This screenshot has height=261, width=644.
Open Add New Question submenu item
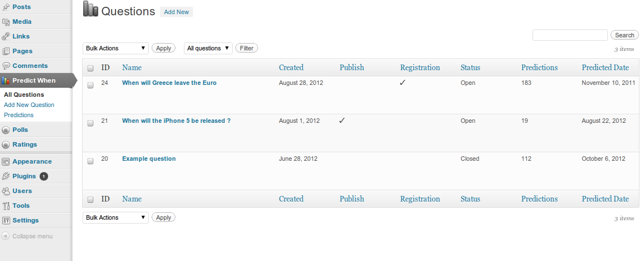[29, 105]
